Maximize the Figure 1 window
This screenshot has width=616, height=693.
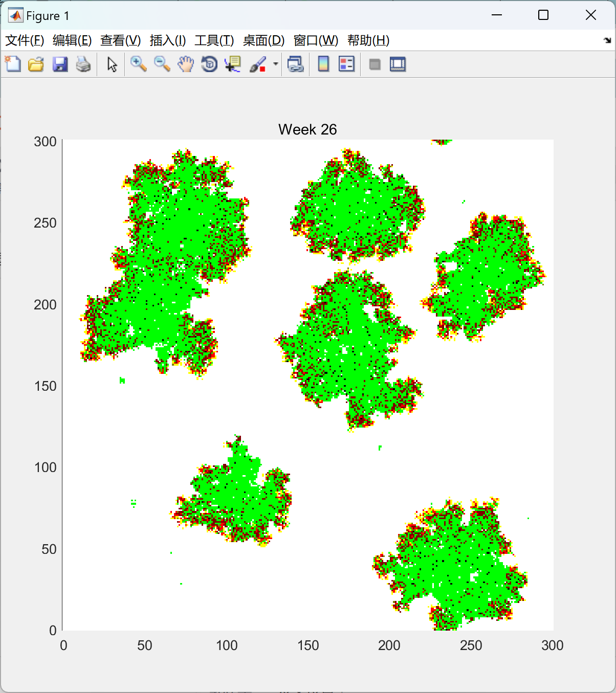543,15
